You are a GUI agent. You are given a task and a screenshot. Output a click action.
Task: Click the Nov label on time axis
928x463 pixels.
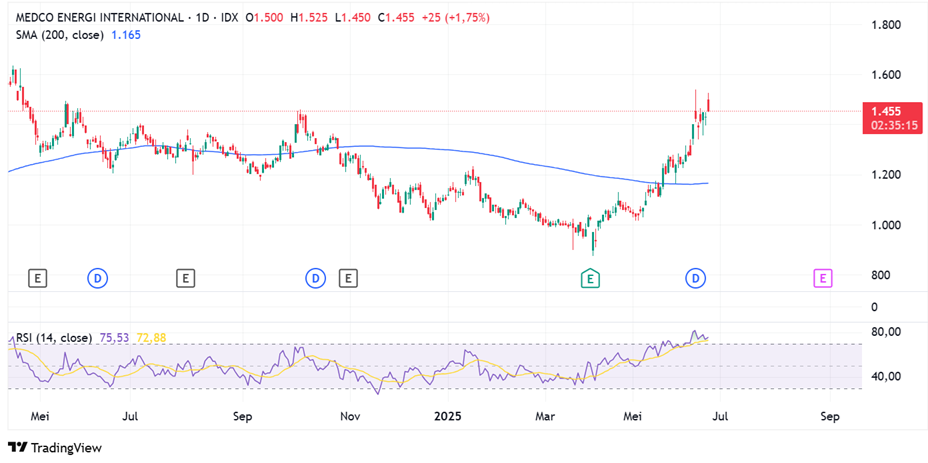tap(349, 414)
